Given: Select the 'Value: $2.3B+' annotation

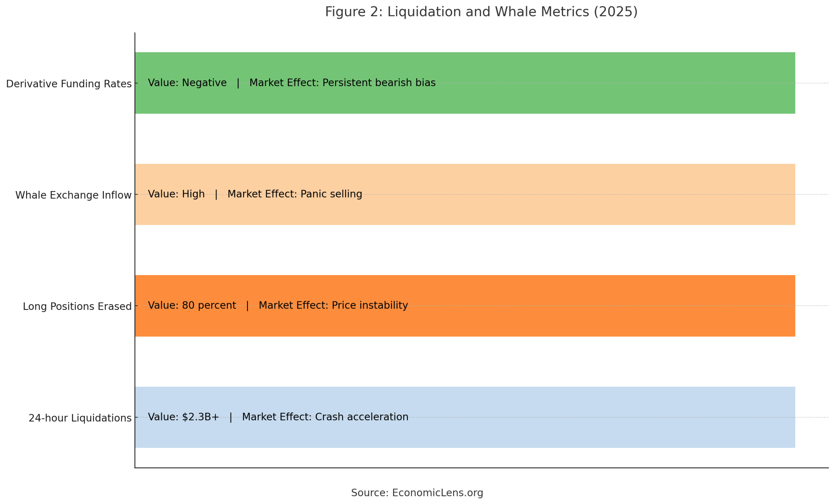Looking at the screenshot, I should [183, 417].
